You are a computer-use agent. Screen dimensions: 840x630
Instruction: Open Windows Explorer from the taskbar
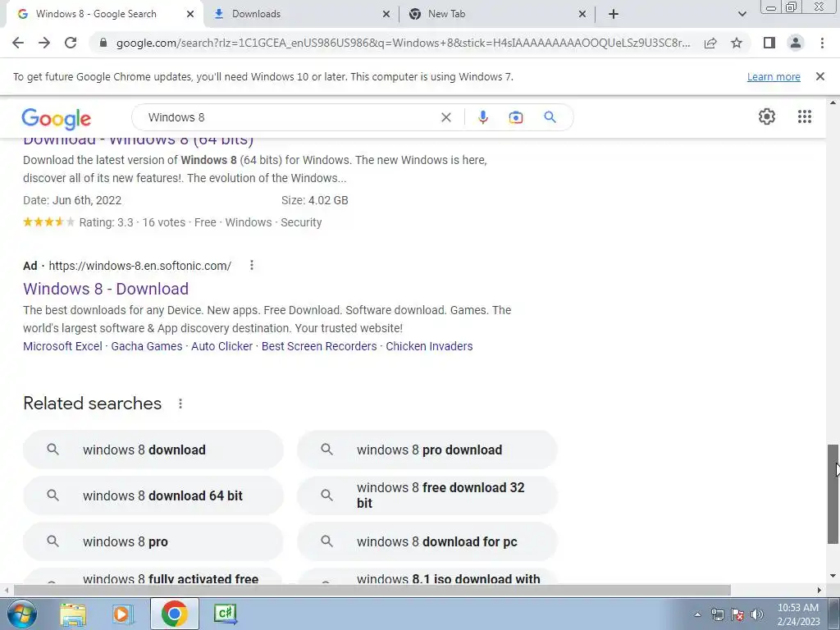click(73, 614)
